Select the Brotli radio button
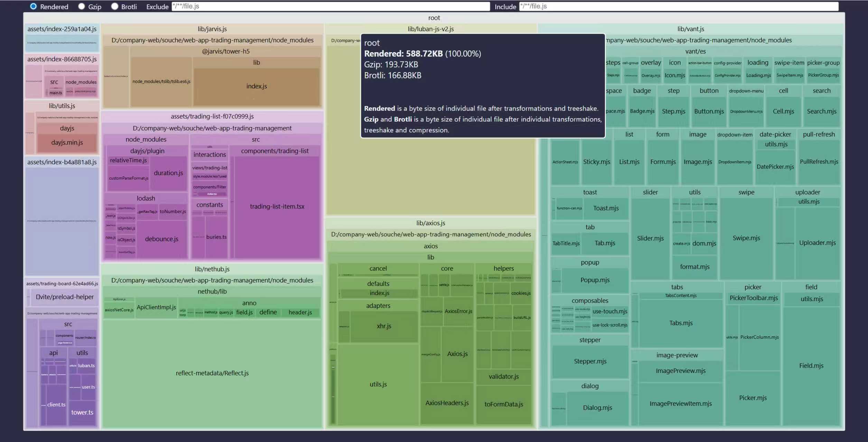Viewport: 868px width, 442px height. pyautogui.click(x=115, y=6)
